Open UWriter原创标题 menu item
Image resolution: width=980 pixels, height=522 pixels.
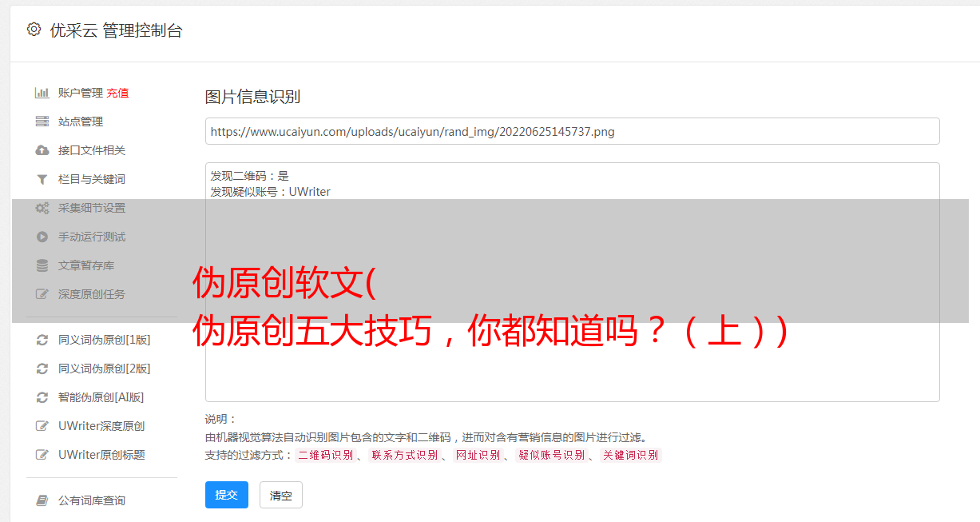[x=101, y=455]
